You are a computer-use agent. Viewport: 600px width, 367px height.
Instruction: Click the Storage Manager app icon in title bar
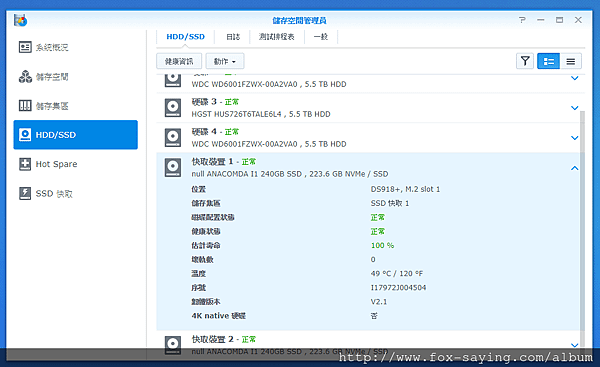click(20, 20)
